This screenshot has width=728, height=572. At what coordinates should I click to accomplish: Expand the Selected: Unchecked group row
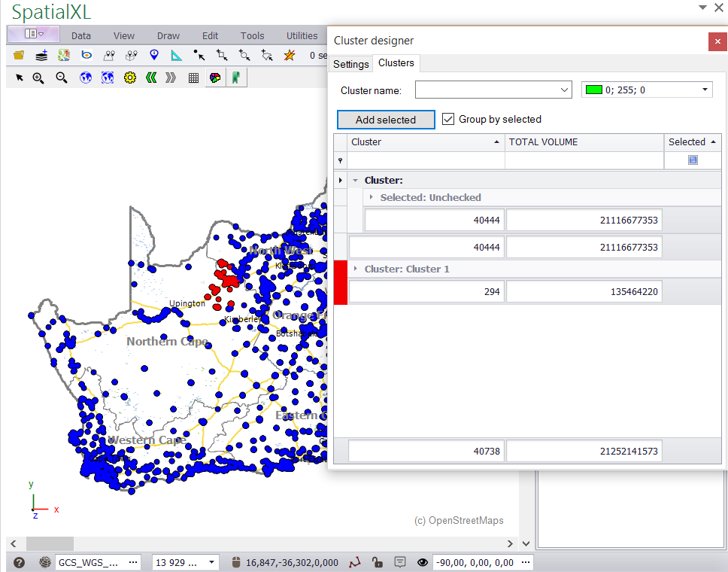click(x=371, y=197)
